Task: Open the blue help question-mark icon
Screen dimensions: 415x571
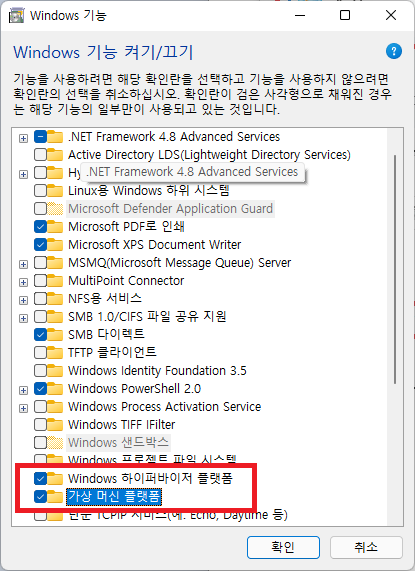Action: 394,51
